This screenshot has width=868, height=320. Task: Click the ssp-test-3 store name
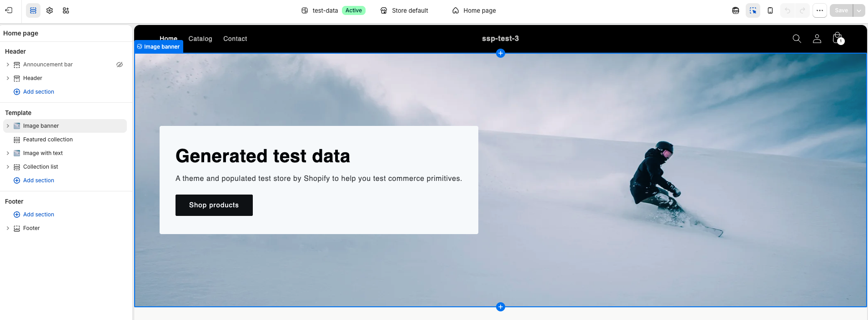click(500, 39)
